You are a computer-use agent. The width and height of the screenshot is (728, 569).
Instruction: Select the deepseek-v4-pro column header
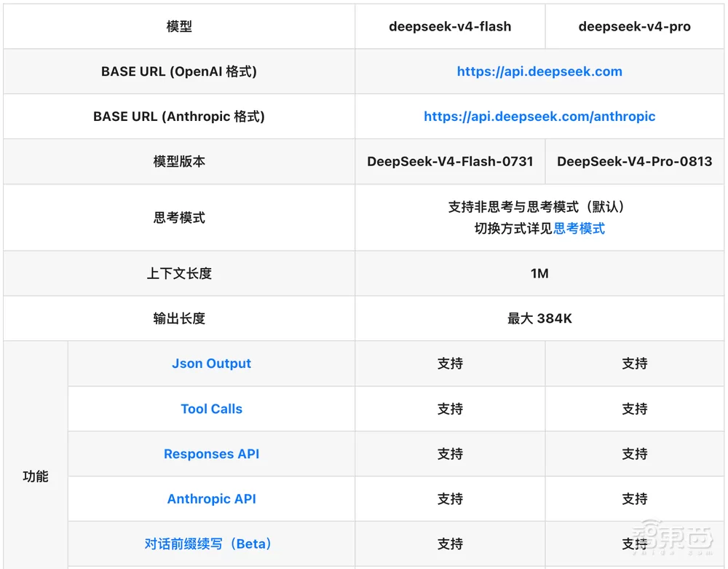[634, 26]
